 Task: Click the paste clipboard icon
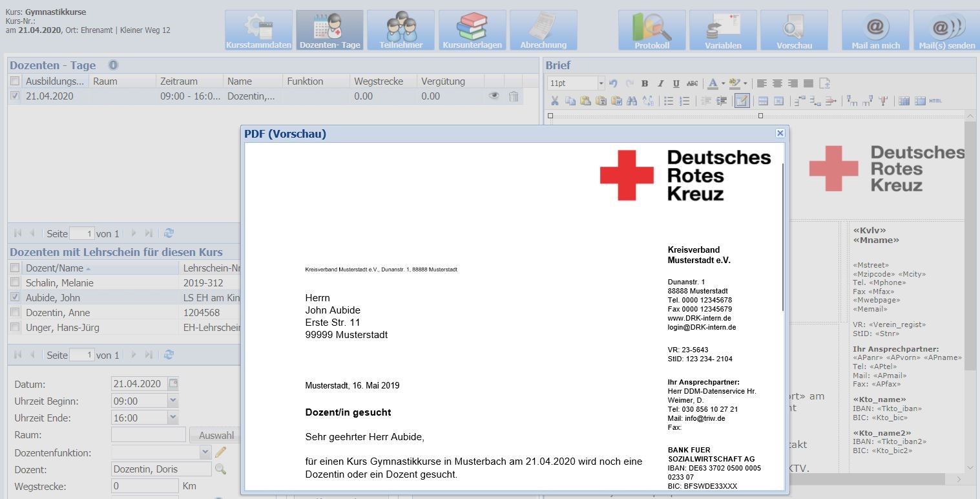pyautogui.click(x=585, y=101)
